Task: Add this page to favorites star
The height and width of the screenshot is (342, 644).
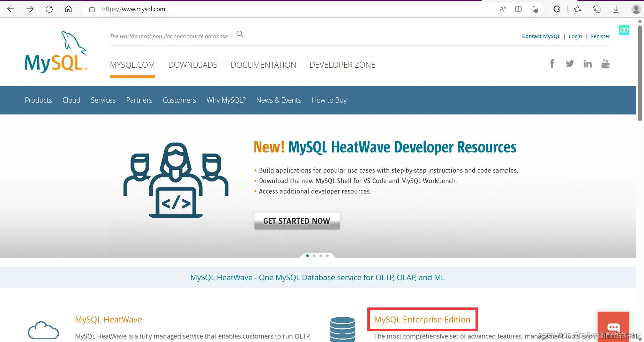Action: coord(534,9)
